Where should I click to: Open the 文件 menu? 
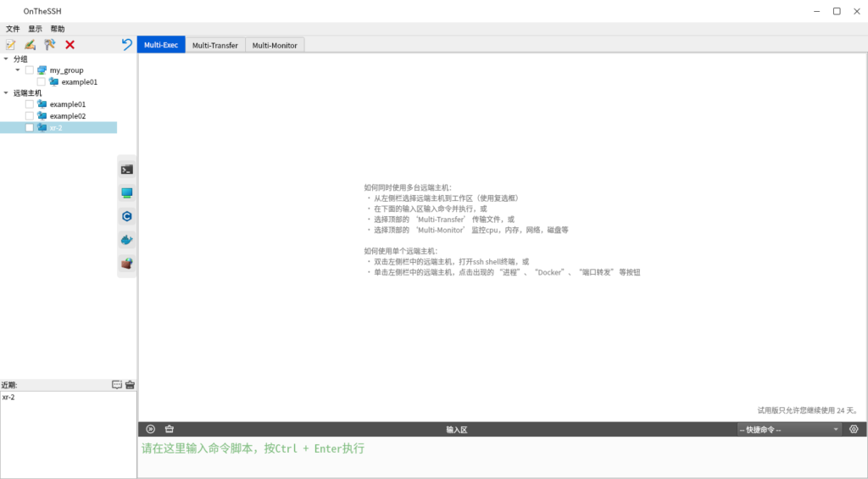point(13,29)
